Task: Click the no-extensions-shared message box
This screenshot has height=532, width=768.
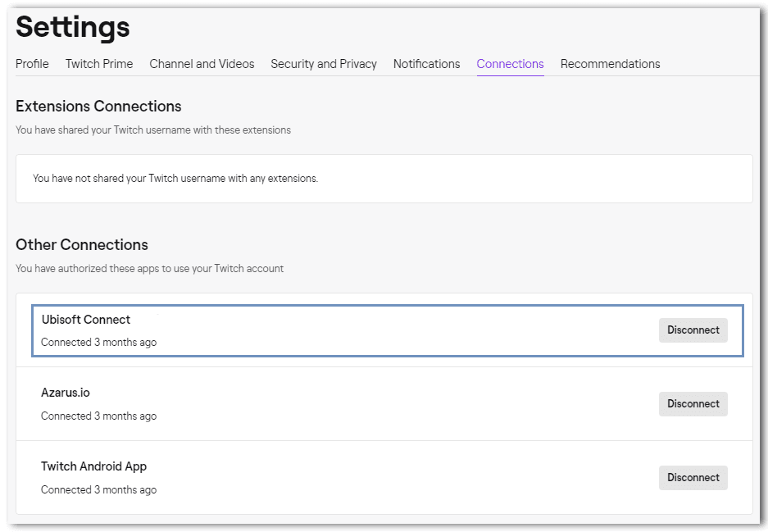Action: 384,179
